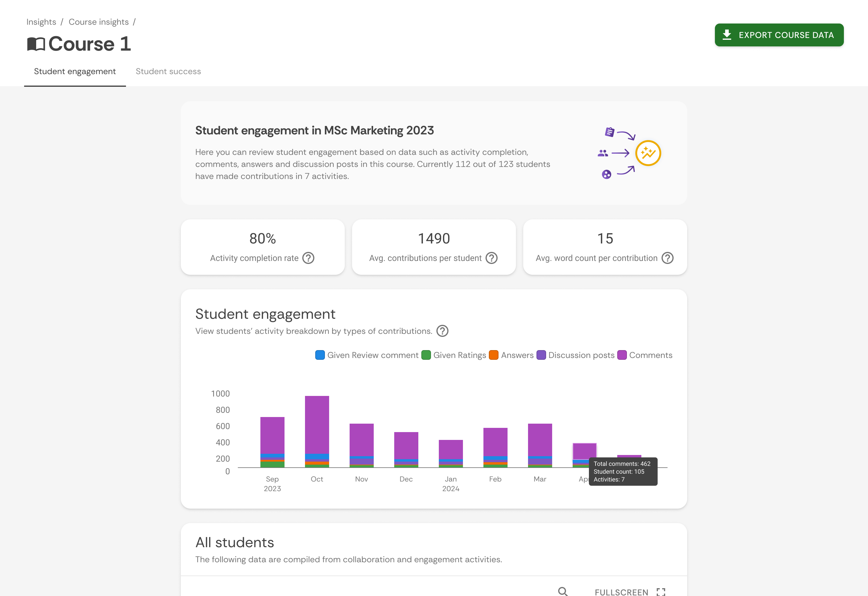Click the people icon in engagement illustration
Screen dimensions: 868x596
point(602,153)
